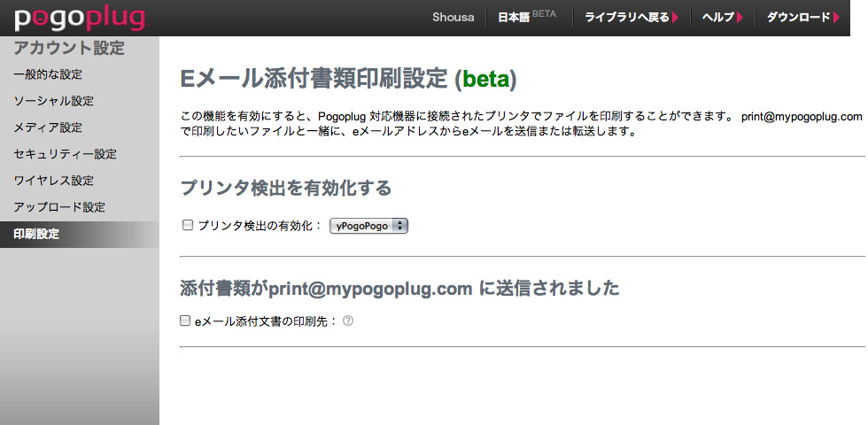Click the help question mark icon
The height and width of the screenshot is (425, 868).
tap(348, 321)
